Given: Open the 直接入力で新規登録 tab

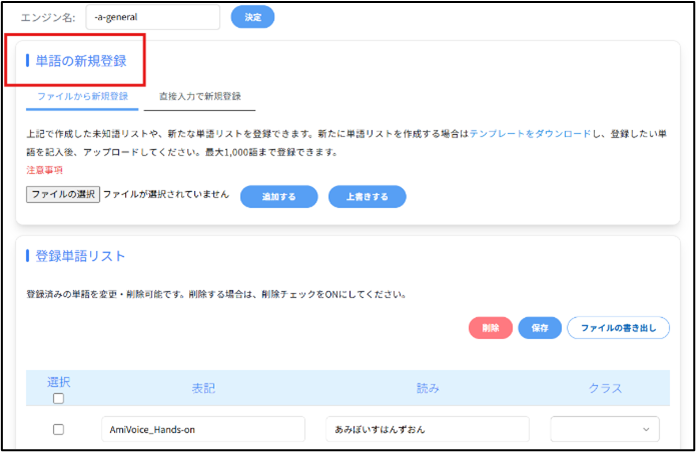Looking at the screenshot, I should click(200, 97).
